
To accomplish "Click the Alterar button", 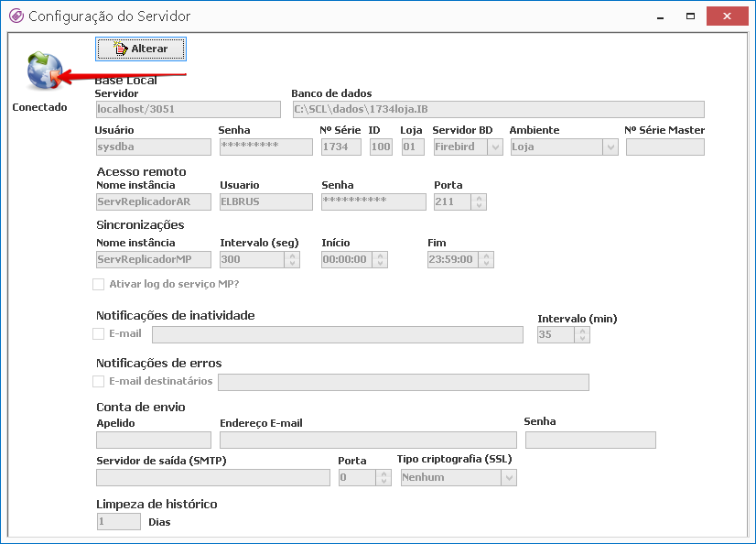I will pos(141,49).
